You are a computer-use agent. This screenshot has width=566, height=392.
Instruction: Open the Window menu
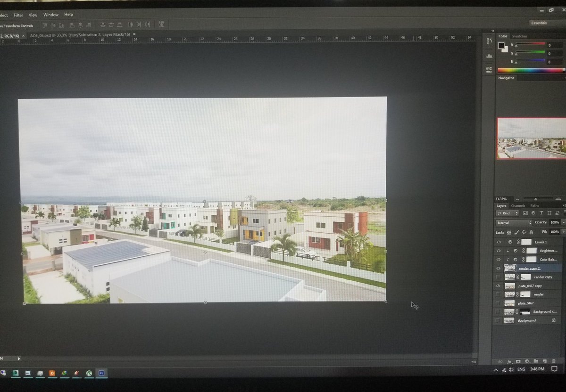point(50,15)
